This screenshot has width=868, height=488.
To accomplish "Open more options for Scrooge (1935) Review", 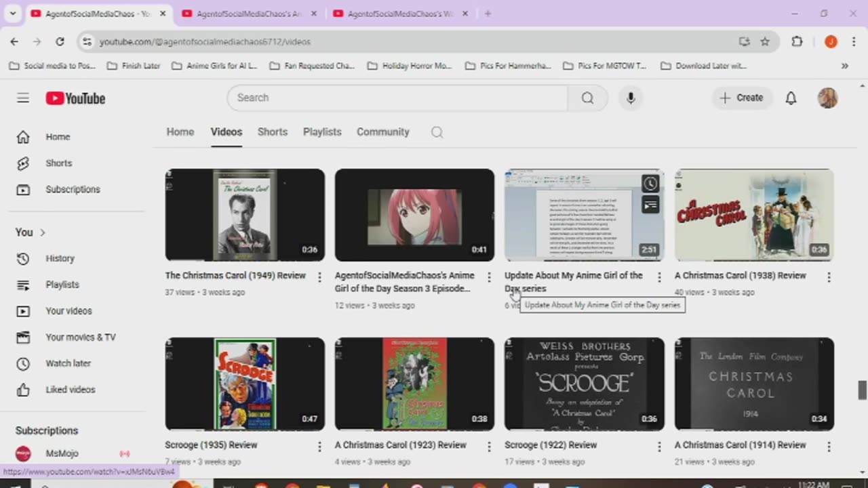I will [x=319, y=447].
